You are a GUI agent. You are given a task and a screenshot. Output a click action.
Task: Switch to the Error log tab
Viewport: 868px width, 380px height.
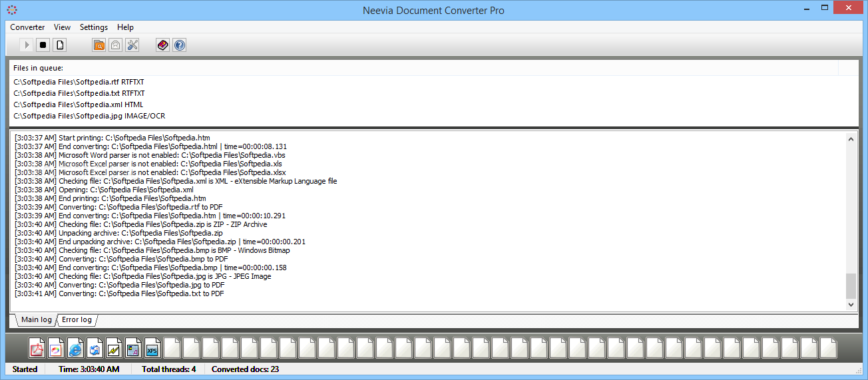[x=77, y=320]
